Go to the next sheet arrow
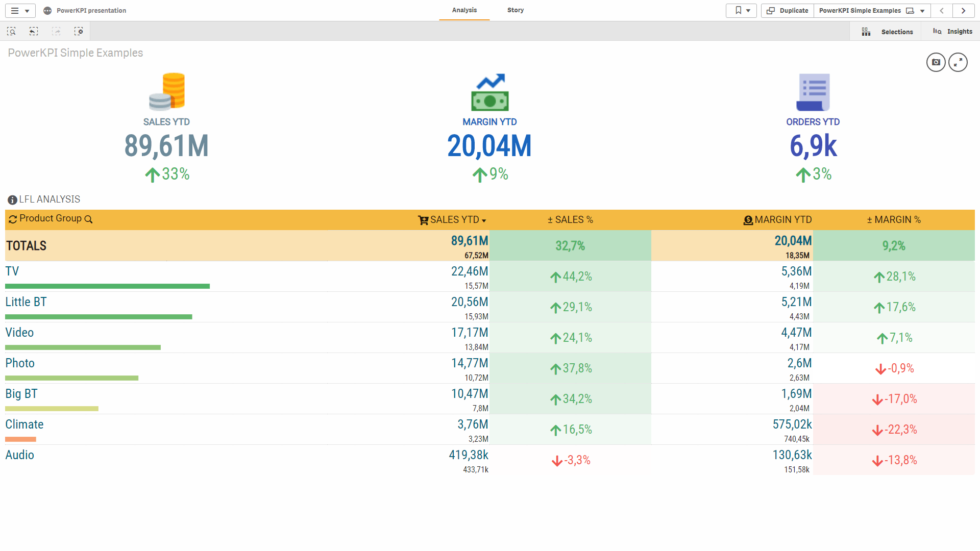 point(963,10)
